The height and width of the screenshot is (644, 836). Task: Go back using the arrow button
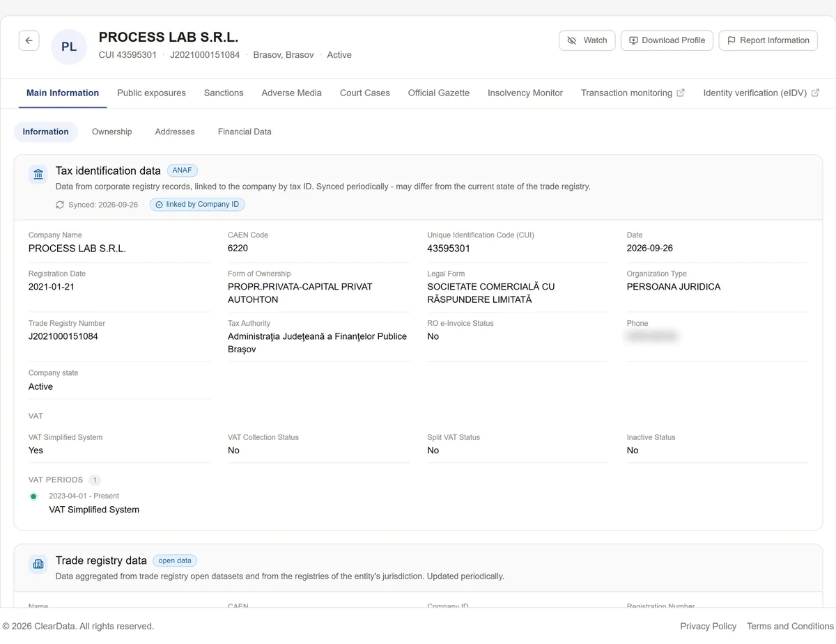pos(29,40)
